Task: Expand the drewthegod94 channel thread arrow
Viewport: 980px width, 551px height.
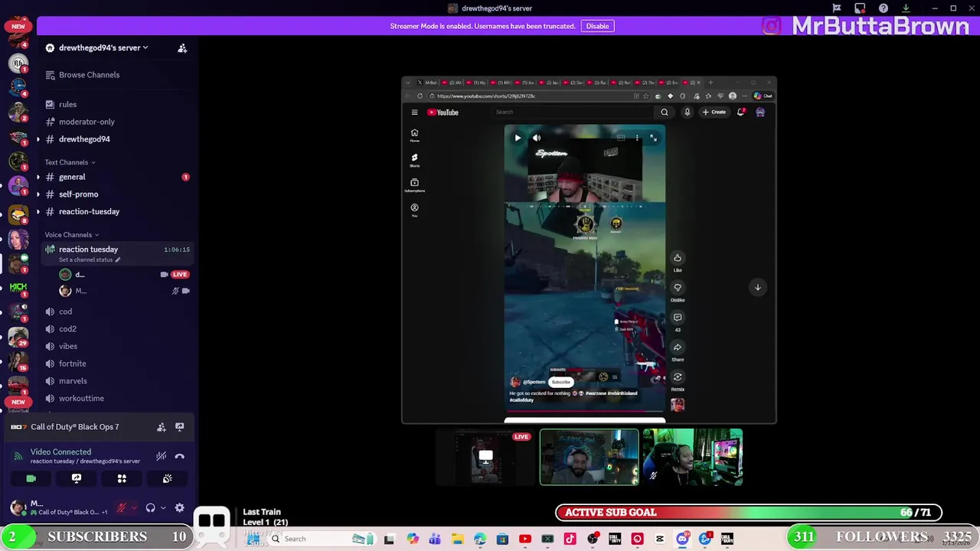Action: pyautogui.click(x=38, y=139)
